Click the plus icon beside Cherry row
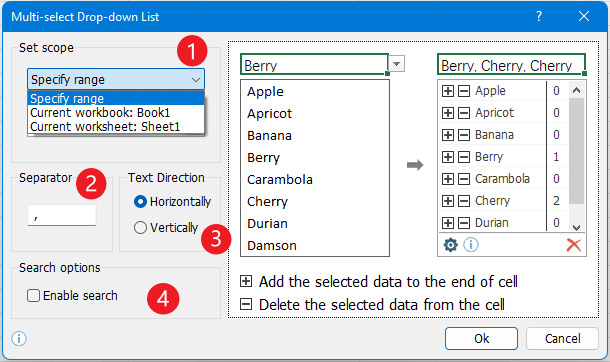This screenshot has width=610, height=362. (x=448, y=201)
